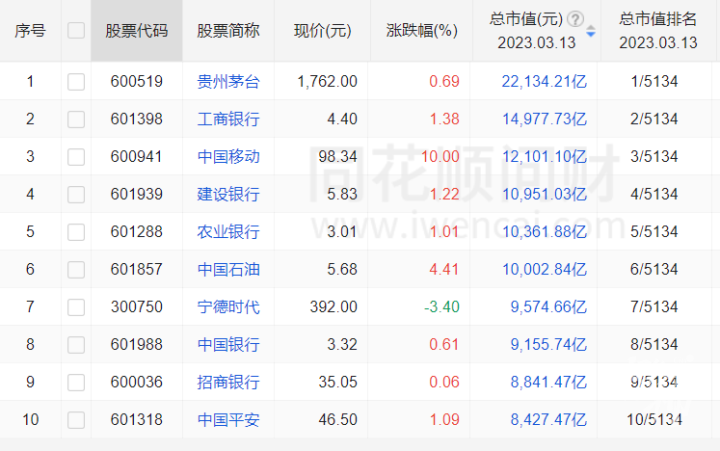Select stock code 601288
The width and height of the screenshot is (720, 451).
click(x=136, y=232)
